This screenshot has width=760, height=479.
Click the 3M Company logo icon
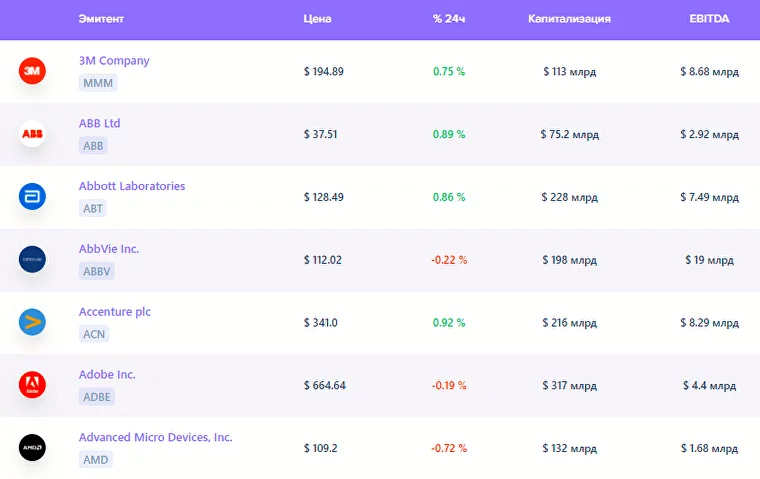click(32, 71)
